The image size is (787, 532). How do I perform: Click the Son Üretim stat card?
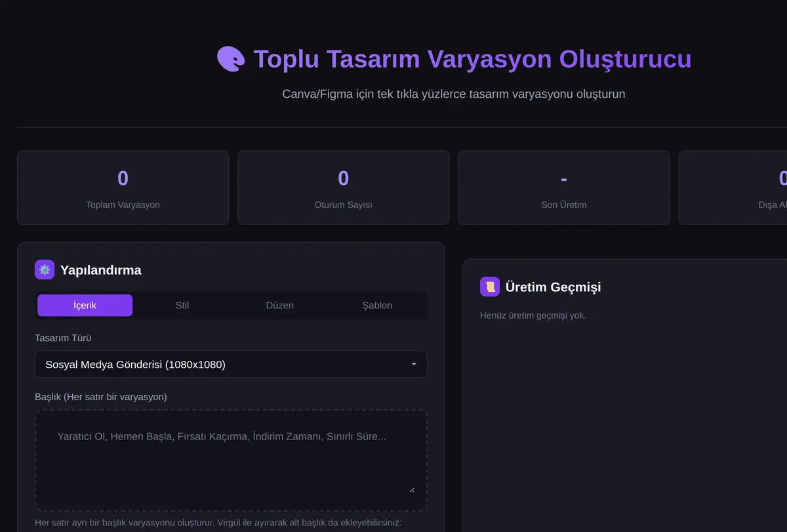point(564,188)
